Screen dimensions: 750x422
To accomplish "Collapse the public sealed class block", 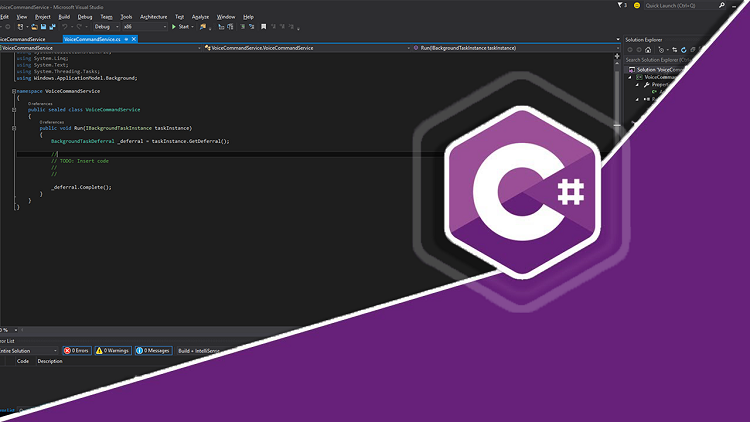I will pos(14,110).
